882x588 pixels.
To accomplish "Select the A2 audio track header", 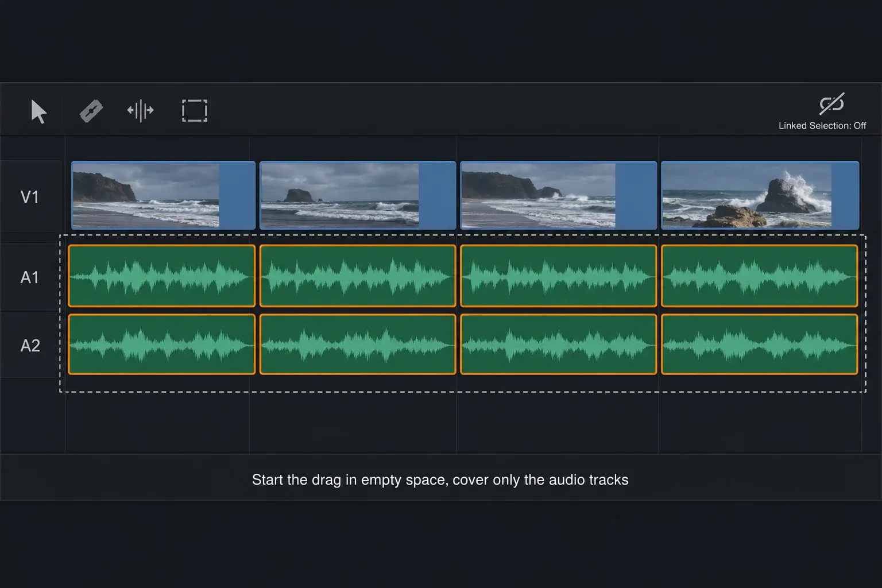I will coord(32,345).
